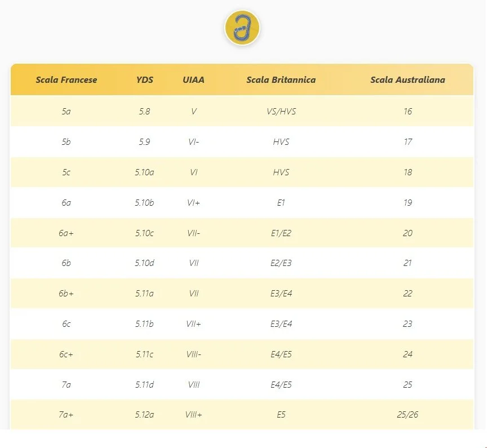Click the carabiner logo icon
The width and height of the screenshot is (488, 448).
(242, 28)
